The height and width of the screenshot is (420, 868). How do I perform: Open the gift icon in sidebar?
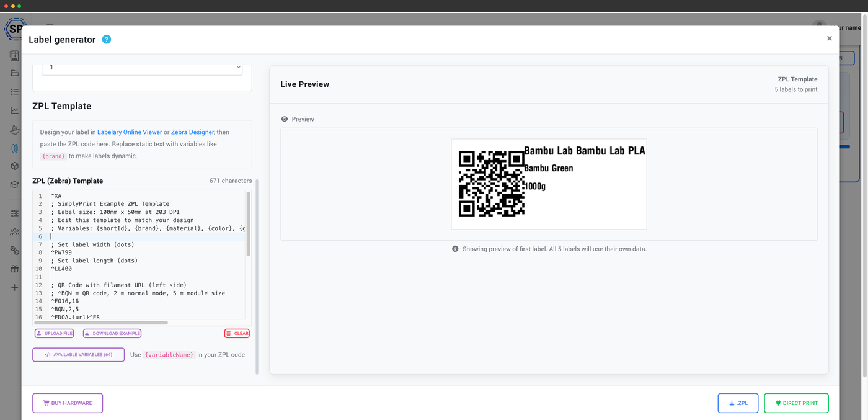[x=14, y=269]
